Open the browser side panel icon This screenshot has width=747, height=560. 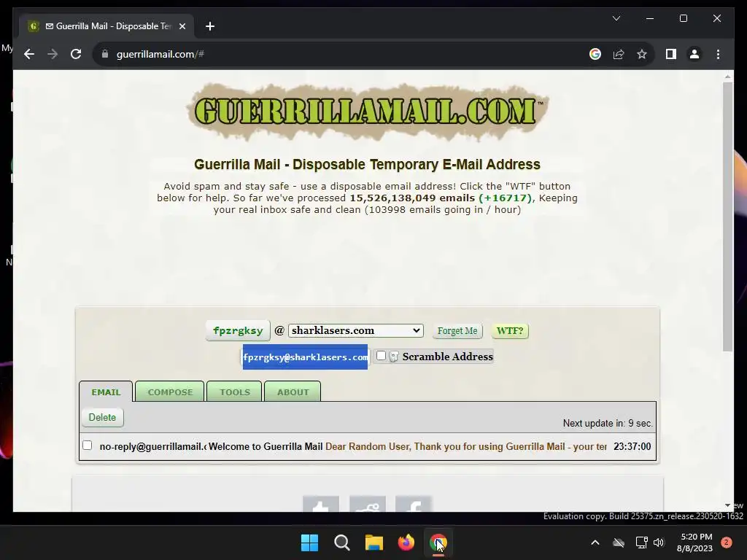(x=671, y=54)
